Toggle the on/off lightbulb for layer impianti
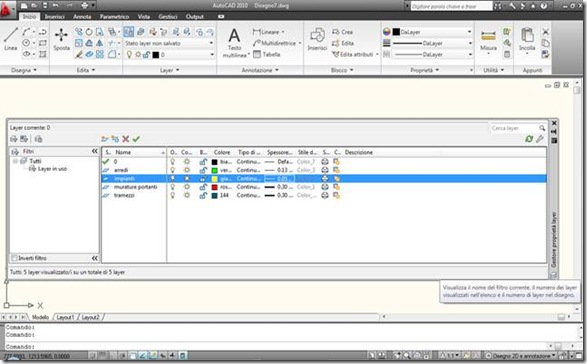587x364 pixels. click(173, 179)
